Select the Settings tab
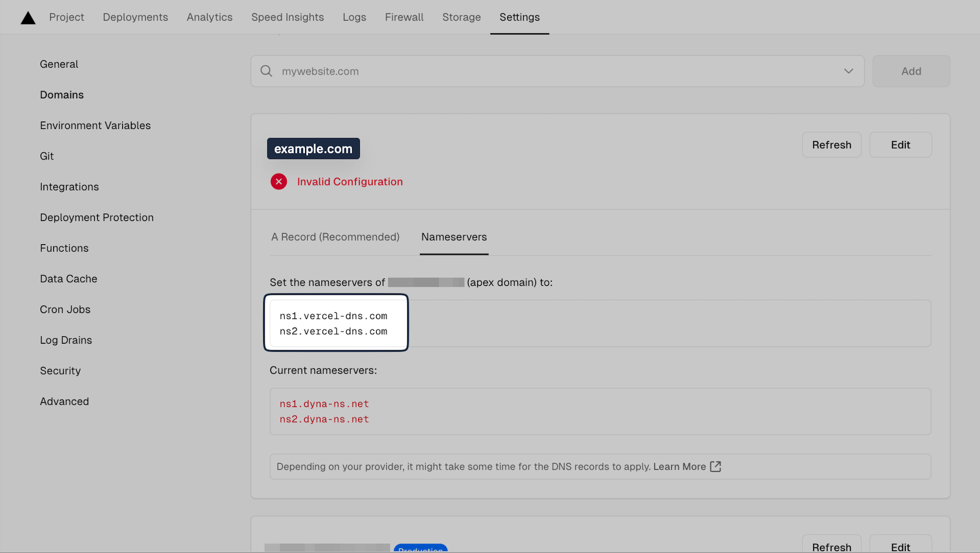The height and width of the screenshot is (553, 980). click(519, 17)
